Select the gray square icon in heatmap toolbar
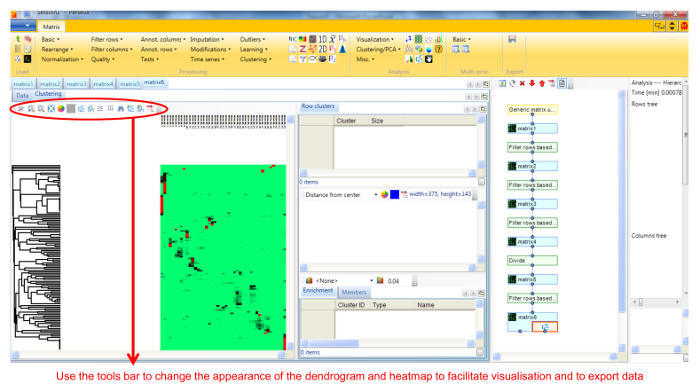Viewport: 700px width, 392px height. tap(71, 108)
